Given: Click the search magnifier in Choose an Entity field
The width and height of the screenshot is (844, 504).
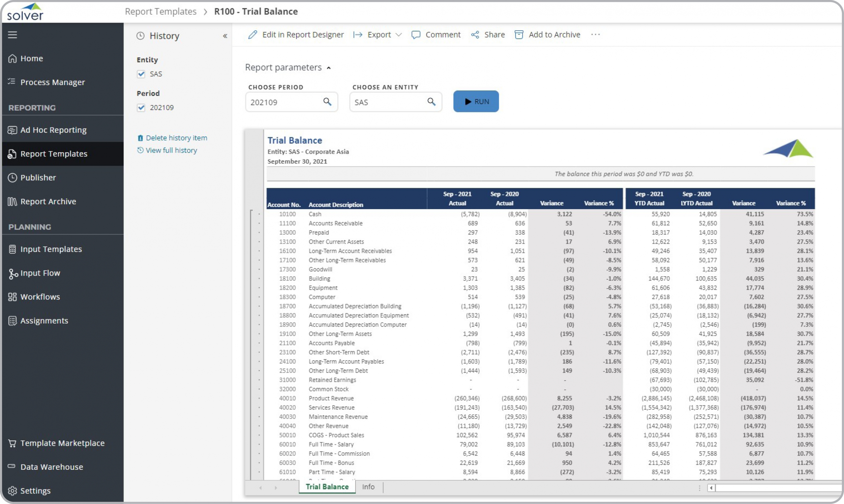Looking at the screenshot, I should (x=431, y=101).
